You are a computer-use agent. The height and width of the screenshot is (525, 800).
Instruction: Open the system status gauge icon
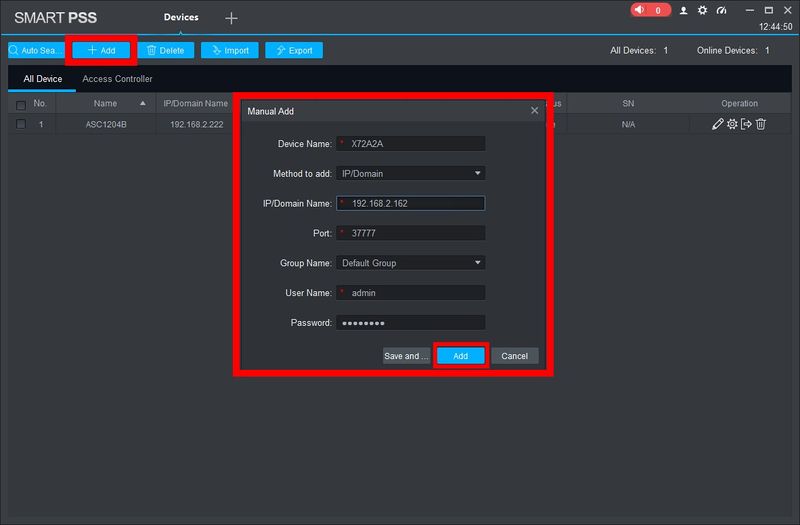pos(721,10)
